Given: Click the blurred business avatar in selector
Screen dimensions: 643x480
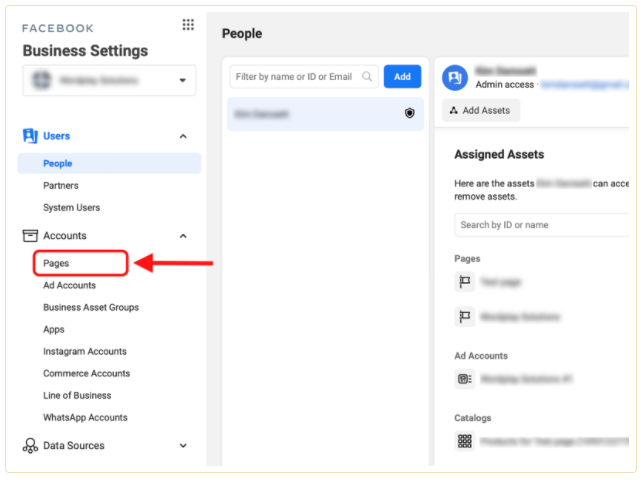Looking at the screenshot, I should tap(41, 80).
